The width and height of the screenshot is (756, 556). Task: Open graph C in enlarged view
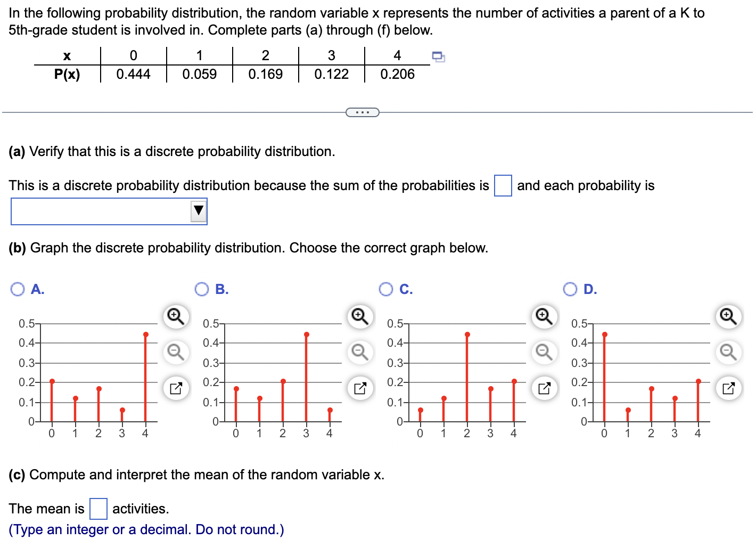coord(544,388)
